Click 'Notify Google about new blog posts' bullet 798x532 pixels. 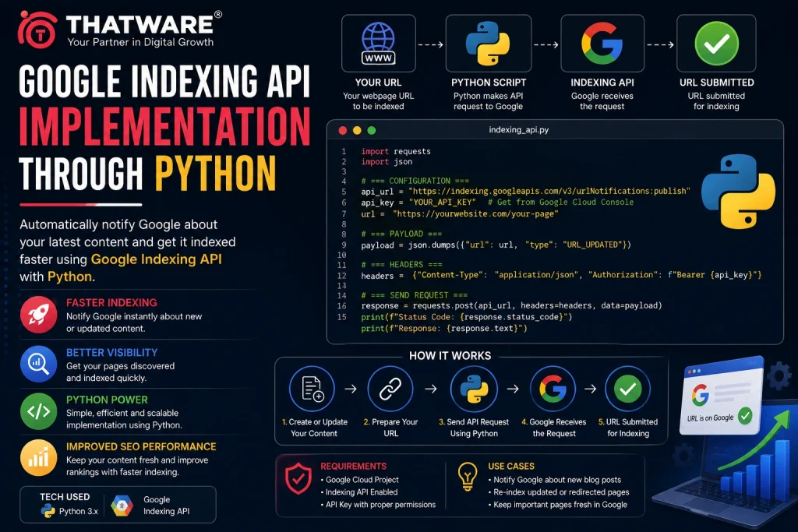tap(555, 480)
